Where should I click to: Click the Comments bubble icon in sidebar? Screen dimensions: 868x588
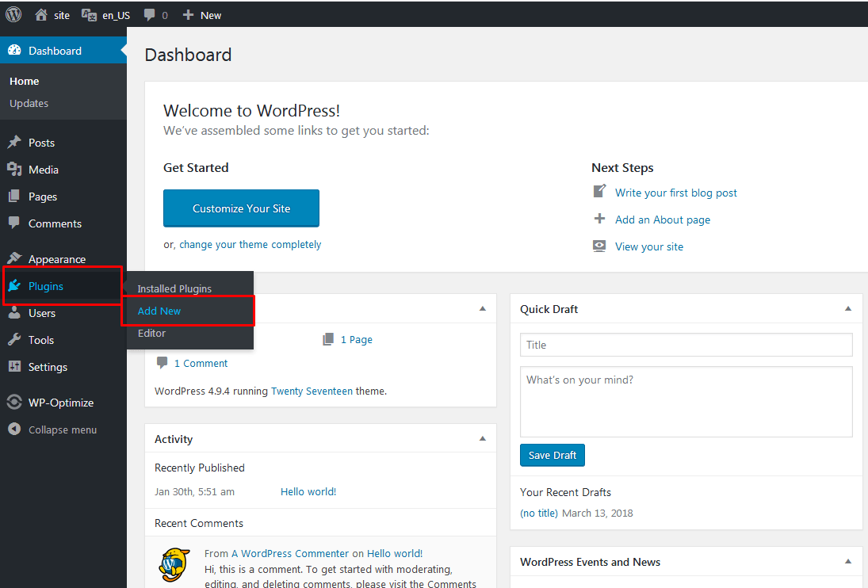14,223
